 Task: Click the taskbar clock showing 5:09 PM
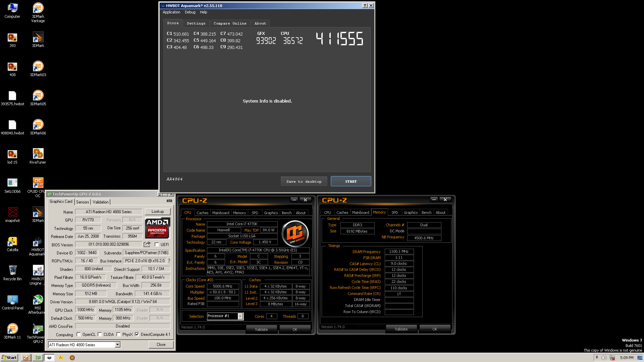(627, 358)
